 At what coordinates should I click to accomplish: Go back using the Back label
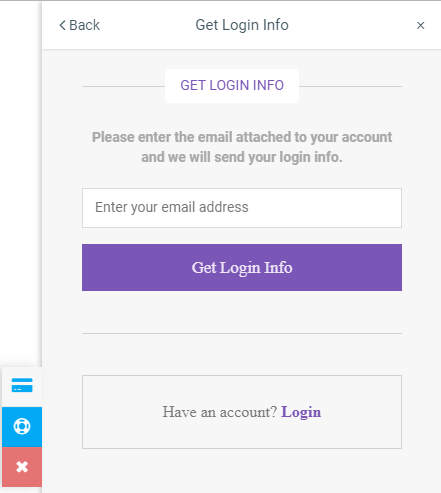point(84,25)
